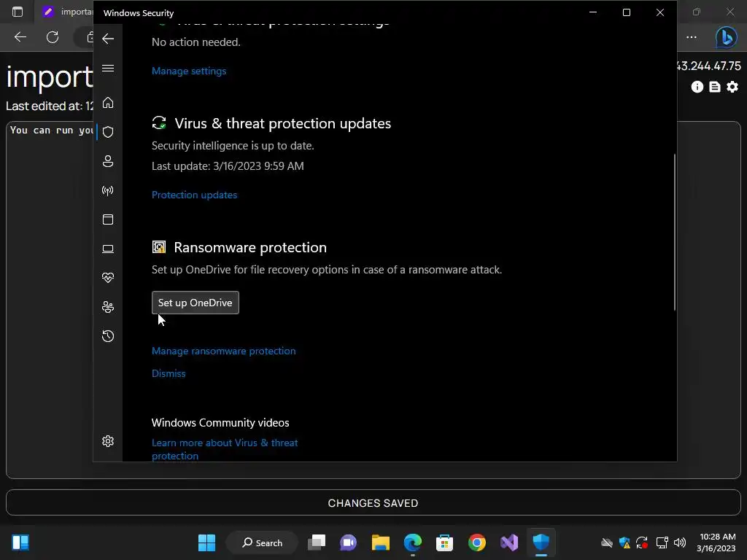Select the 'importa' browser tab

66,12
